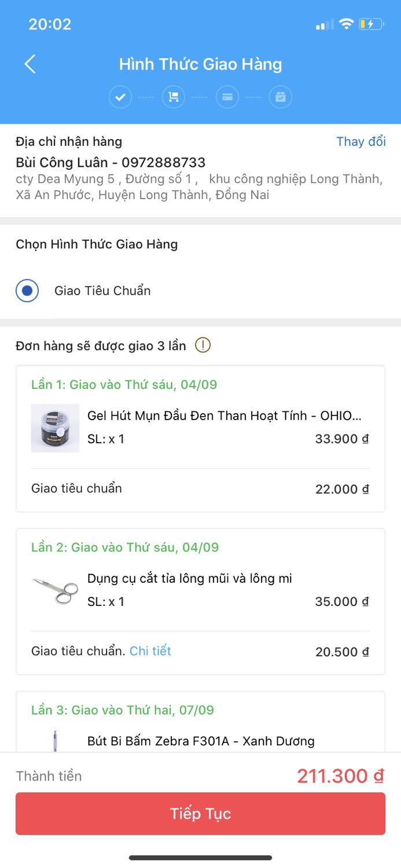Tap the Hình Thức Giao Hàng title

click(x=200, y=64)
